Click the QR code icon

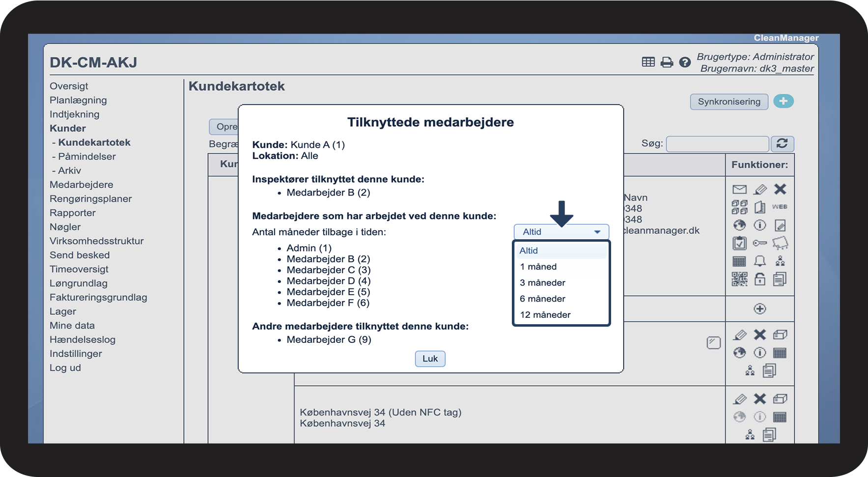click(739, 279)
